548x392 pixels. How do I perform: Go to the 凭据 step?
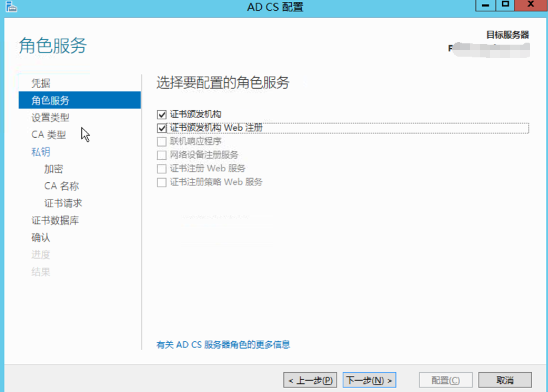click(41, 83)
